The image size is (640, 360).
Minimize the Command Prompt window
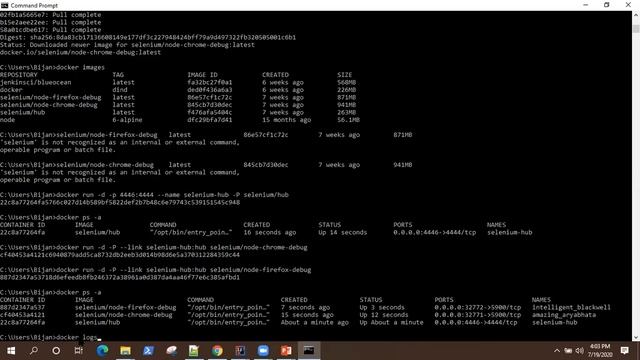click(586, 5)
